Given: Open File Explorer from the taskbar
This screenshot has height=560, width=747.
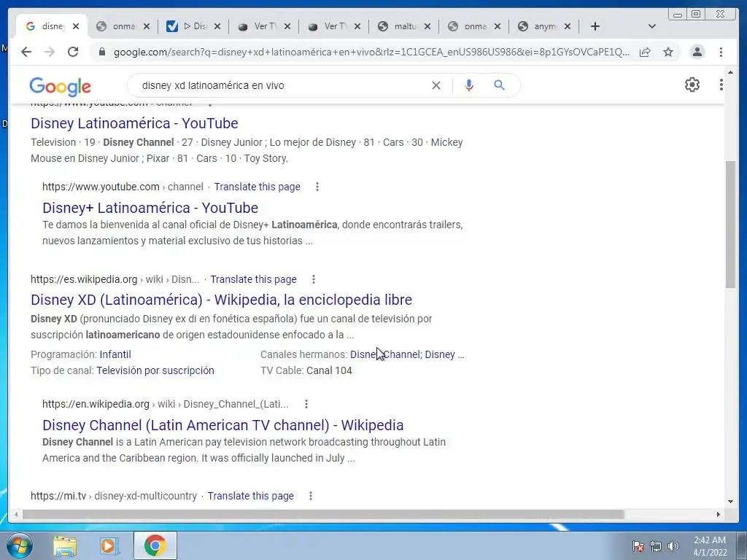Looking at the screenshot, I should point(65,545).
